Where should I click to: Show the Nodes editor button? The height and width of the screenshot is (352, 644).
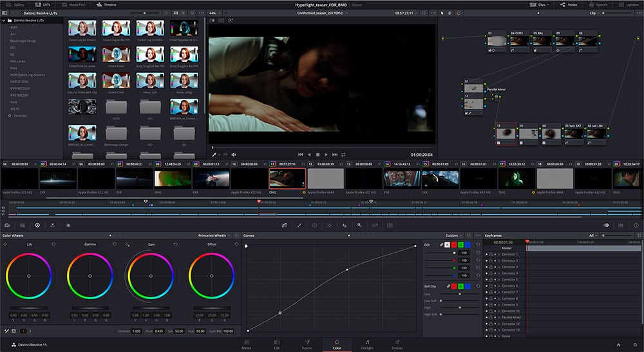[569, 5]
